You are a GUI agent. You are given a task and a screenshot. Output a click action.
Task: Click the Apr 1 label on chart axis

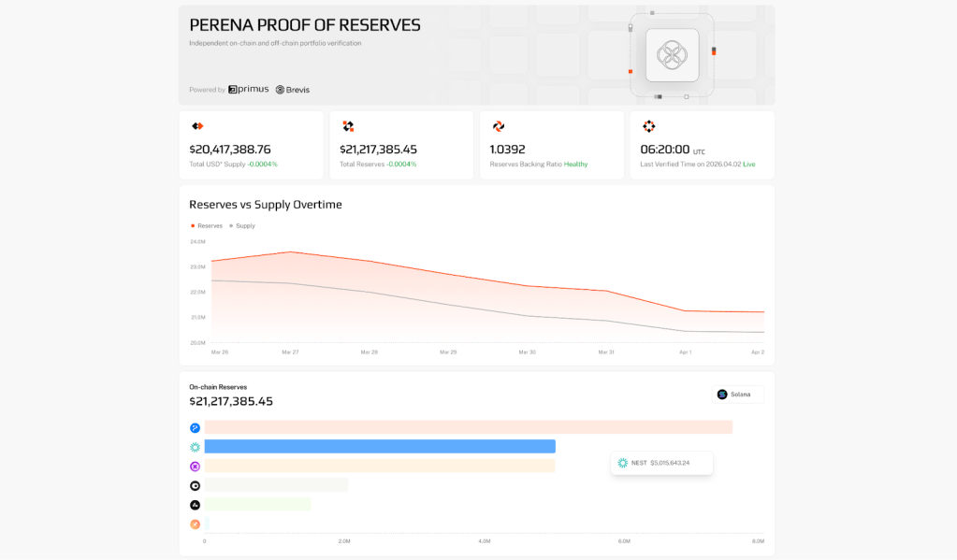click(x=685, y=352)
